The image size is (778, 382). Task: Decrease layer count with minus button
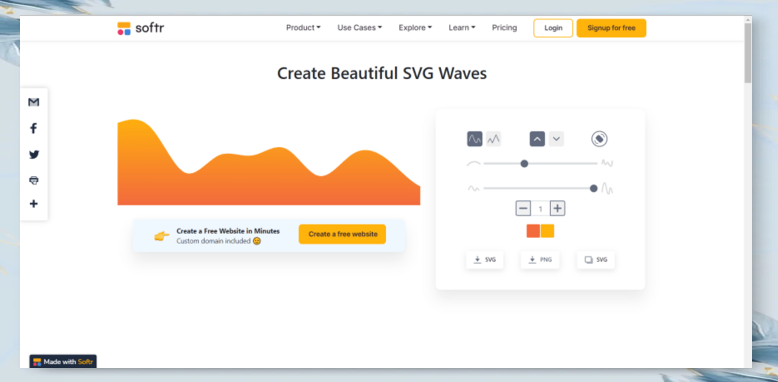pyautogui.click(x=523, y=208)
